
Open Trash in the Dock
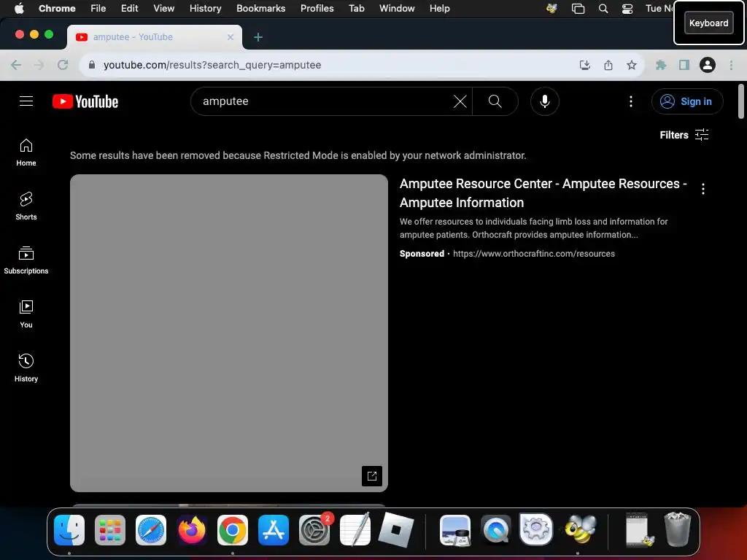pyautogui.click(x=677, y=529)
